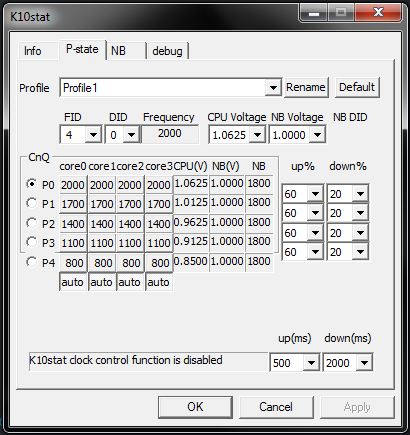
Task: Click the P0 CPU(V) value 1.0625
Action: [191, 183]
